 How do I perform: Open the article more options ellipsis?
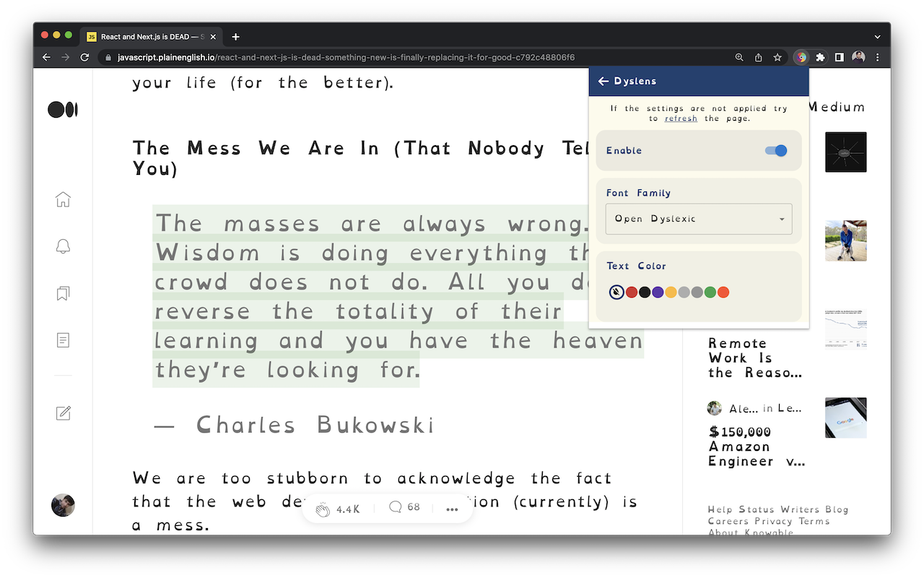[452, 509]
